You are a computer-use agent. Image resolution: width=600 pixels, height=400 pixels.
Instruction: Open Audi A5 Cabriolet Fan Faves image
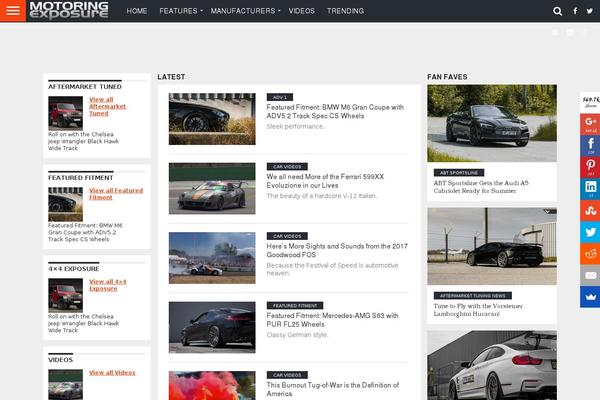pos(492,123)
